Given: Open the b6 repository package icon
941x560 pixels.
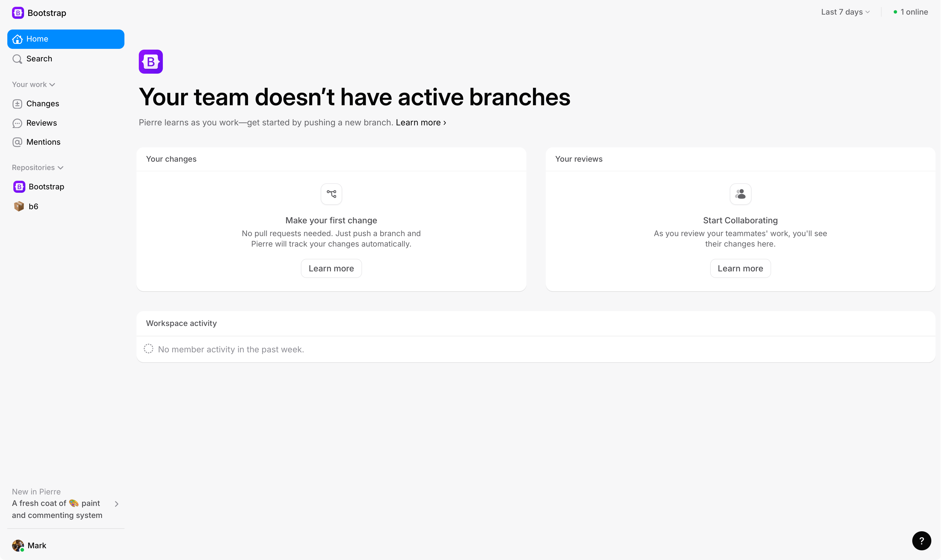Looking at the screenshot, I should click(19, 206).
